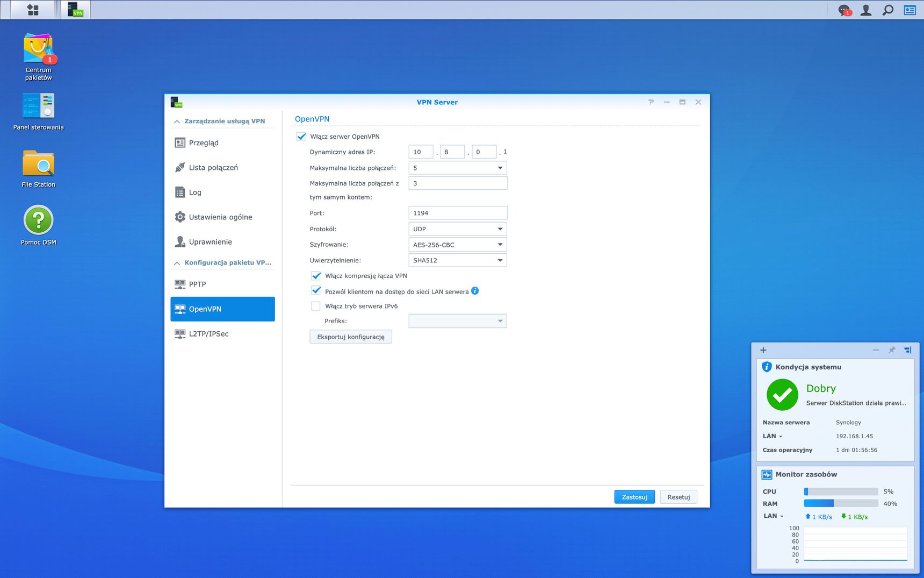Click info icon beside LAN access option
924x578 pixels.
[475, 291]
